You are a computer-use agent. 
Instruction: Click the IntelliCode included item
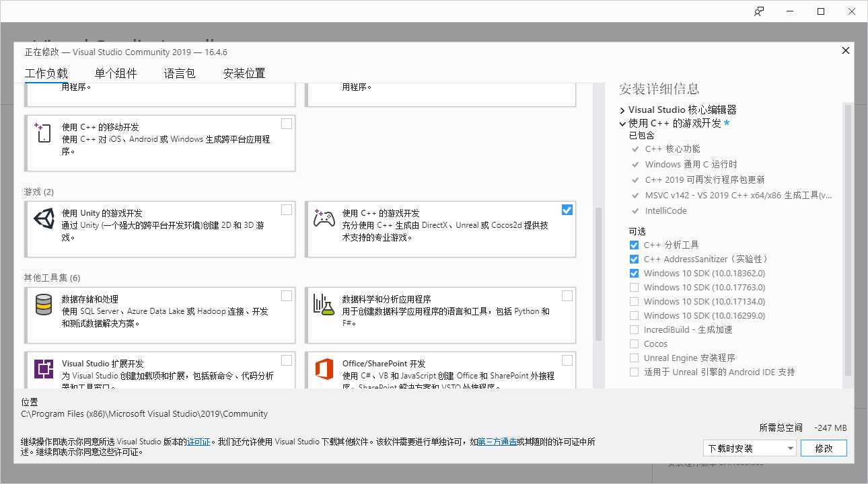666,211
